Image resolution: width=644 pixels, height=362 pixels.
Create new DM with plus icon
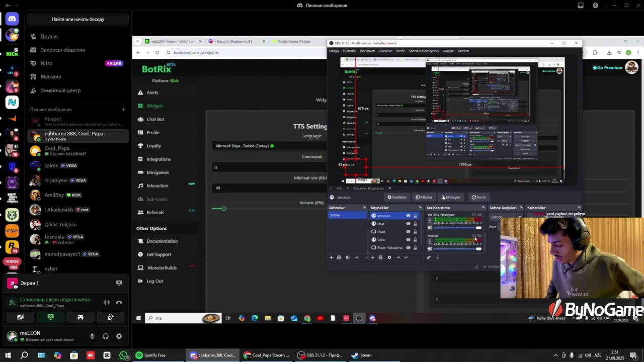point(123,109)
